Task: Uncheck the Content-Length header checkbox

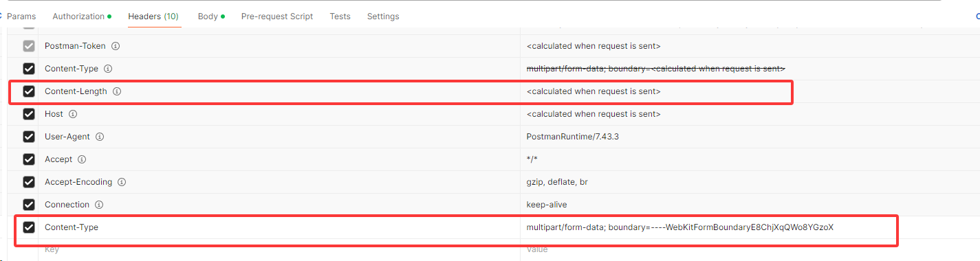Action: (x=29, y=91)
